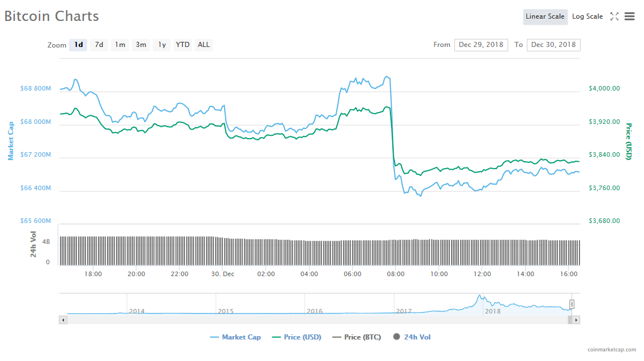Image resolution: width=644 pixels, height=361 pixels.
Task: Switch to Log Scale
Action: click(587, 16)
